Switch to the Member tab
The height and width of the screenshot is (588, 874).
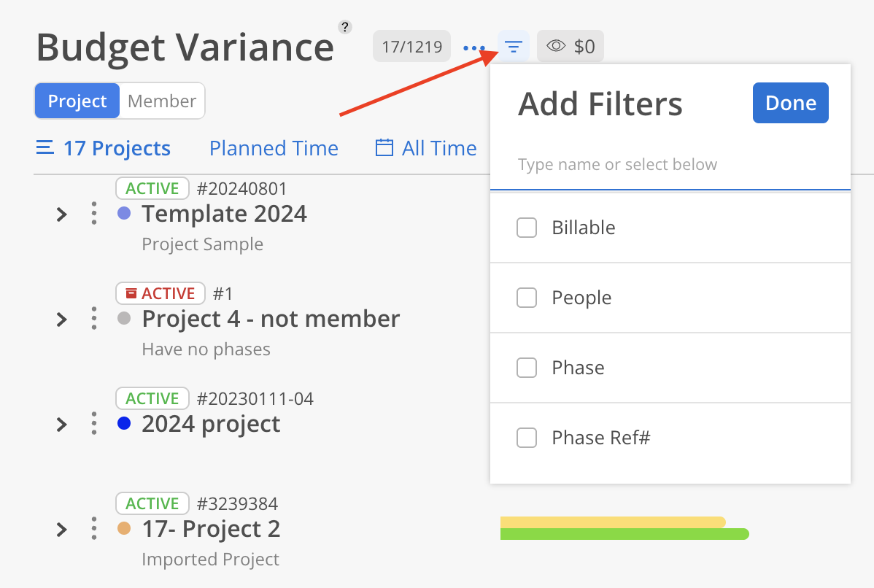162,101
